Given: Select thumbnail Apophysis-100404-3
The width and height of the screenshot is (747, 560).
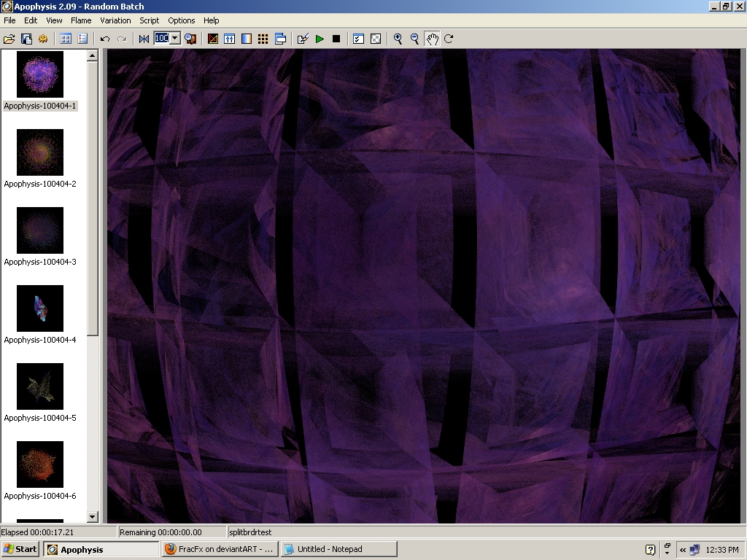Looking at the screenshot, I should pos(40,230).
